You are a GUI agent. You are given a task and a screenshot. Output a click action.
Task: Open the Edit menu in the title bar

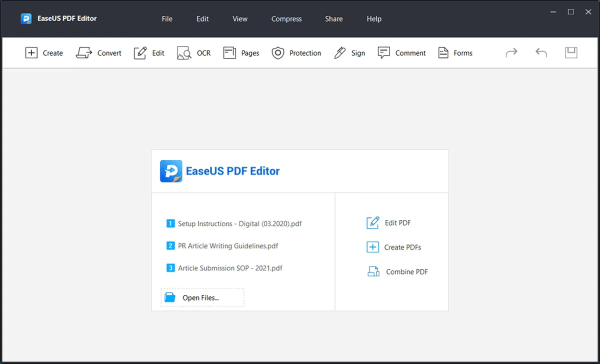(x=202, y=18)
